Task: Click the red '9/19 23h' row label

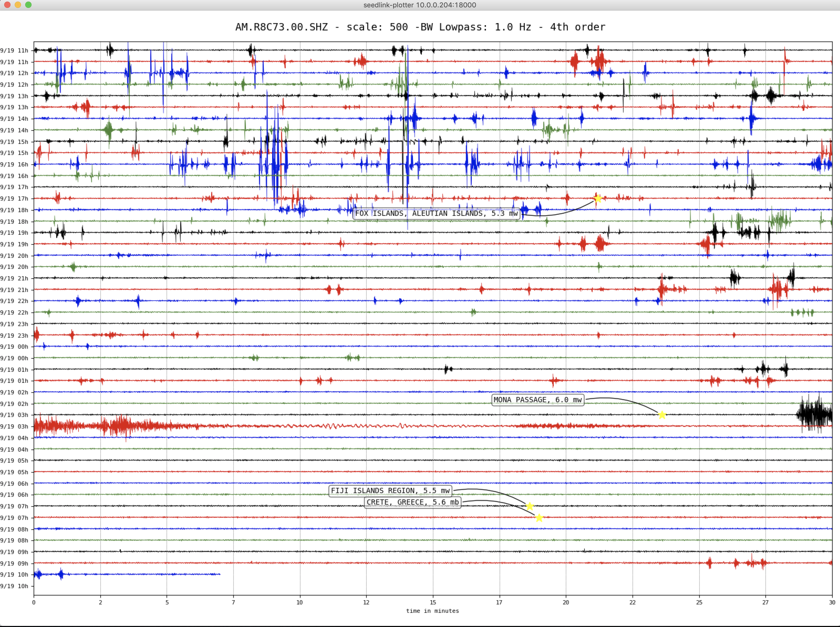Action: pos(14,335)
